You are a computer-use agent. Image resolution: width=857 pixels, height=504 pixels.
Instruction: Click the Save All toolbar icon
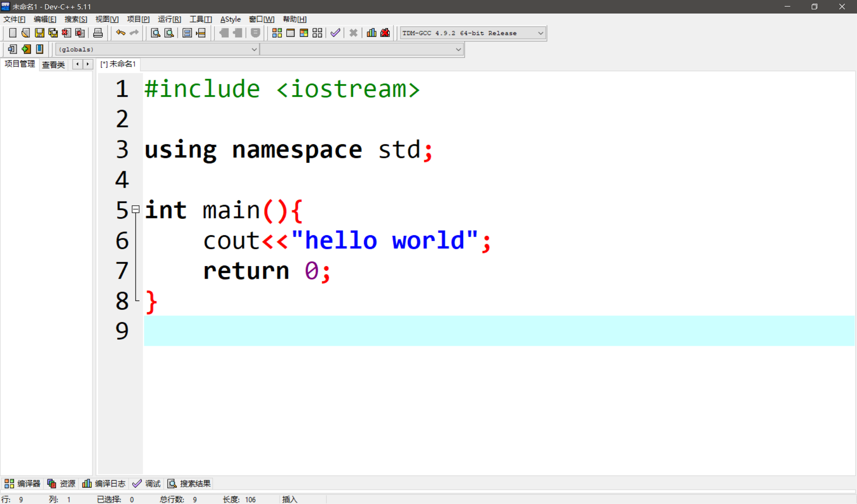[53, 33]
